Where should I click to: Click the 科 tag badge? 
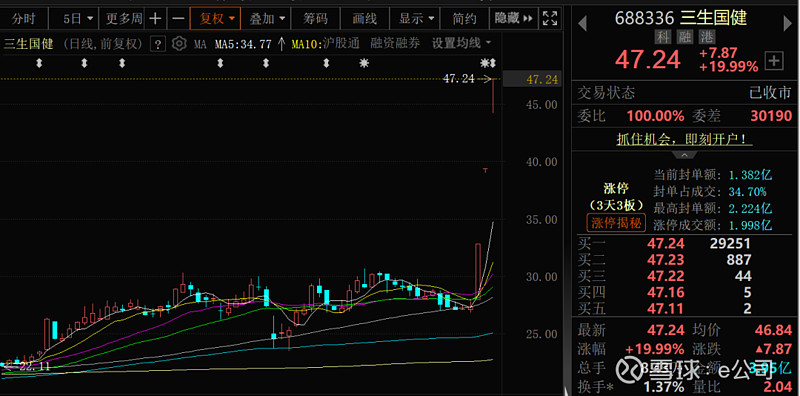point(663,36)
